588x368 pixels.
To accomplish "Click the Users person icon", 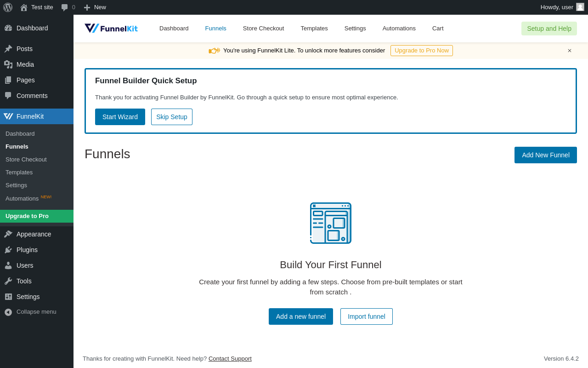I will (8, 265).
